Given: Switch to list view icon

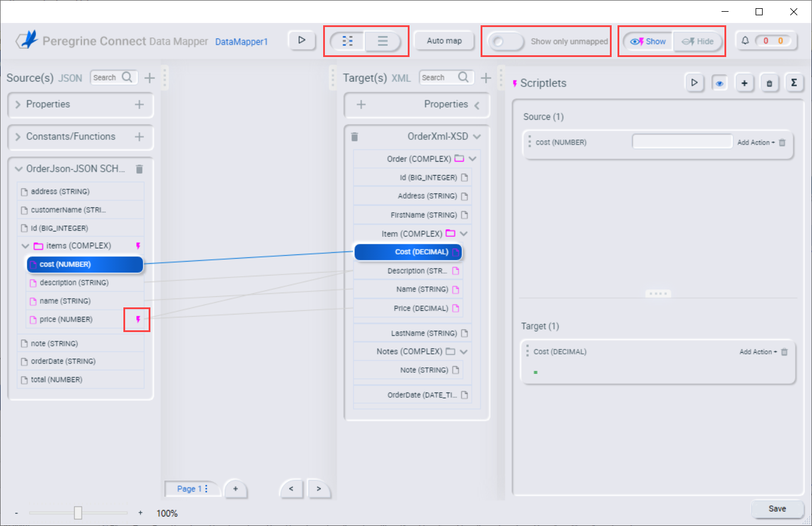Looking at the screenshot, I should pos(382,41).
